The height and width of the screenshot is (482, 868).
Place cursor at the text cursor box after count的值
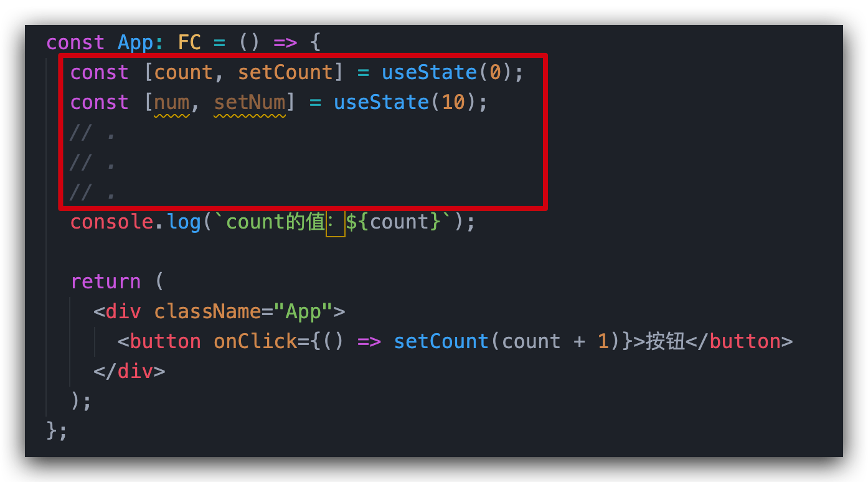click(336, 223)
